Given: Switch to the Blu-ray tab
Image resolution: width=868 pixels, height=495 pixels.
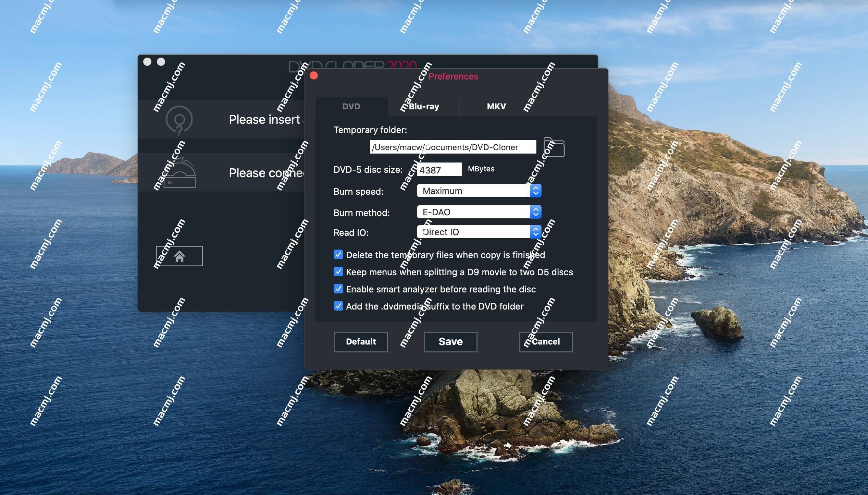Looking at the screenshot, I should [424, 106].
